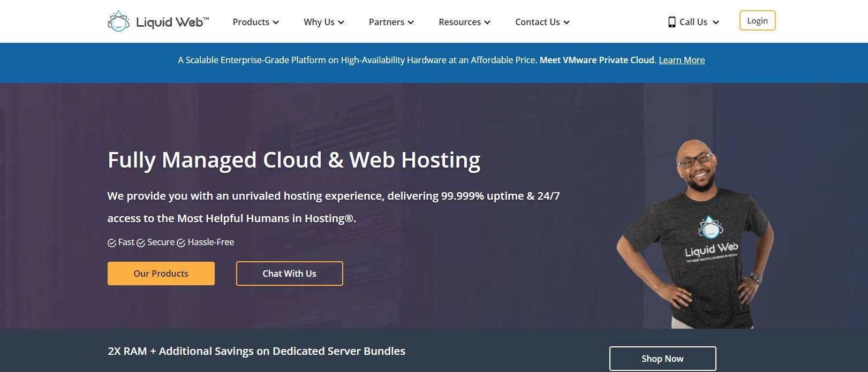Viewport: 868px width, 372px height.
Task: Click the 99.999% uptime description paragraph
Action: 334,207
